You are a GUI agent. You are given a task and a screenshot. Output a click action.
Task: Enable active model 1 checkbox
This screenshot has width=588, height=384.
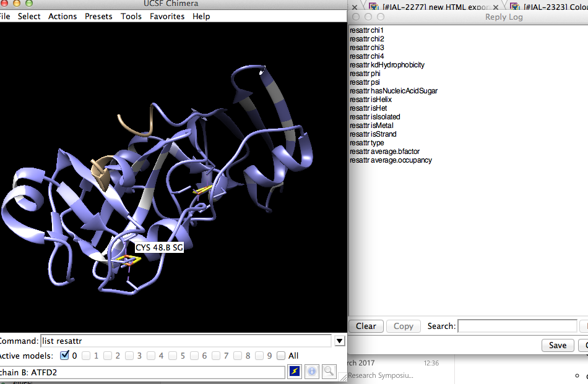86,356
